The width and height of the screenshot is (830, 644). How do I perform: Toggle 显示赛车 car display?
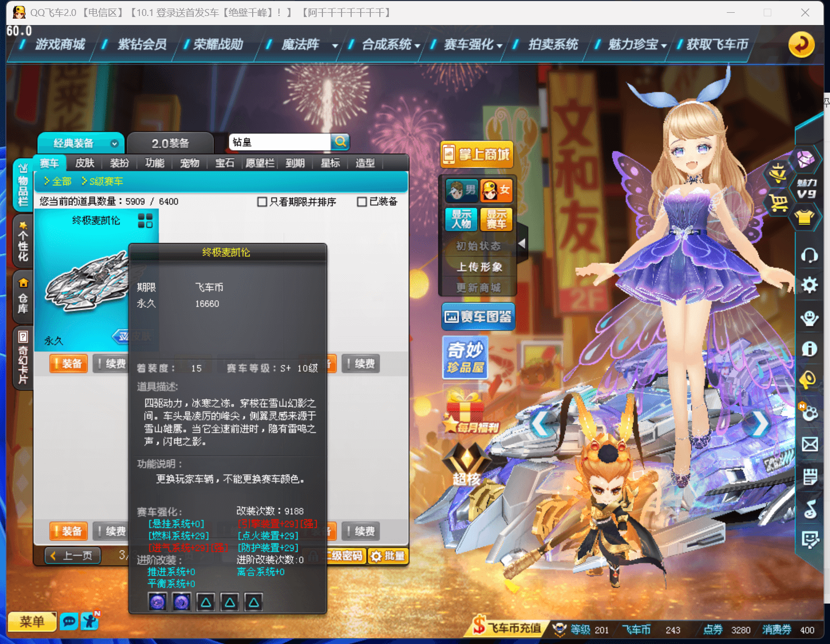496,219
